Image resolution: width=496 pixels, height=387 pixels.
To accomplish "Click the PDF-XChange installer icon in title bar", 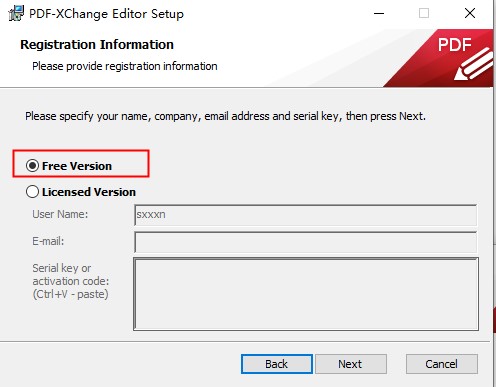I will click(16, 13).
